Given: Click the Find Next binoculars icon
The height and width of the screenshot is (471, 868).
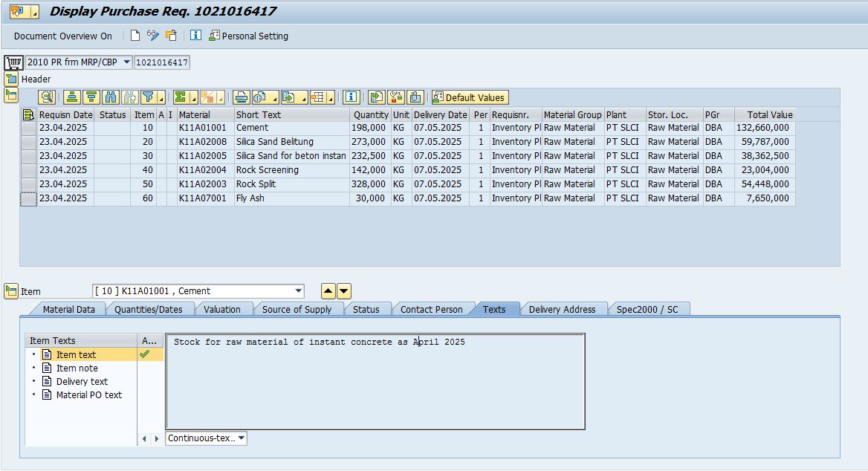Looking at the screenshot, I should pyautogui.click(x=129, y=97).
